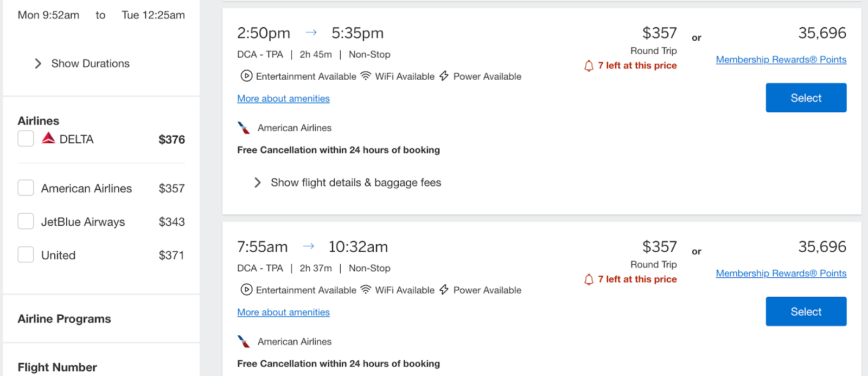868x376 pixels.
Task: Click the American Airlines logo on 2:50pm flight
Action: click(x=244, y=128)
